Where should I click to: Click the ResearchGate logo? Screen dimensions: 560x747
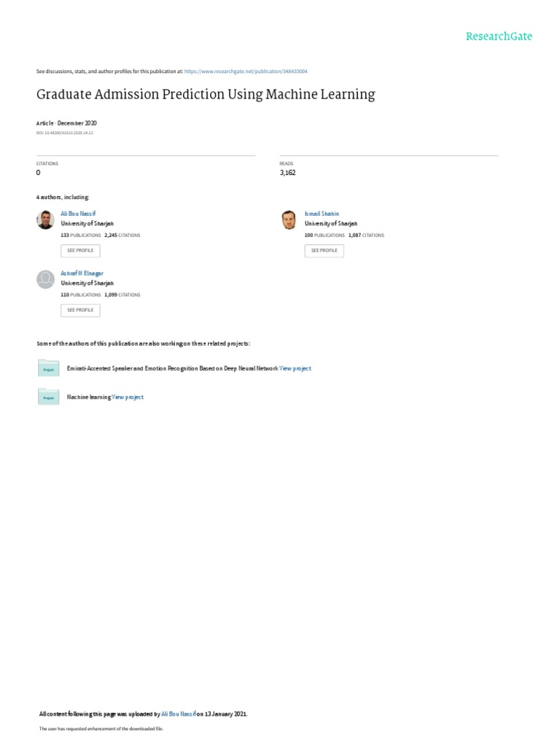pos(499,36)
